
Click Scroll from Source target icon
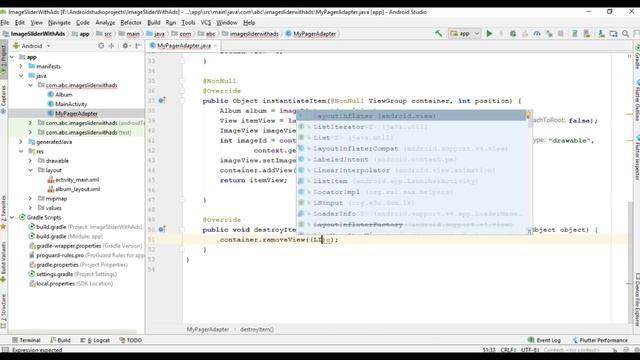point(101,46)
